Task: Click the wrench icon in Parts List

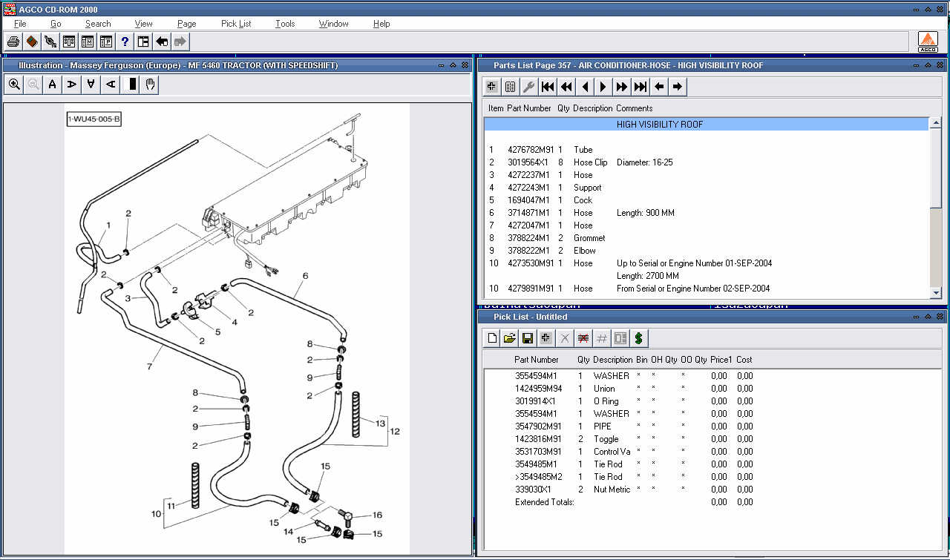Action: [529, 87]
